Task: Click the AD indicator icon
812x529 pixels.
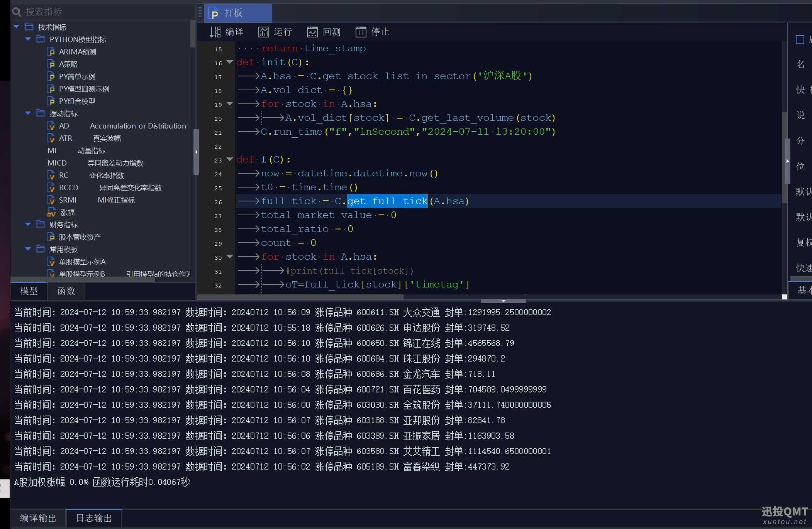Action: [x=51, y=126]
